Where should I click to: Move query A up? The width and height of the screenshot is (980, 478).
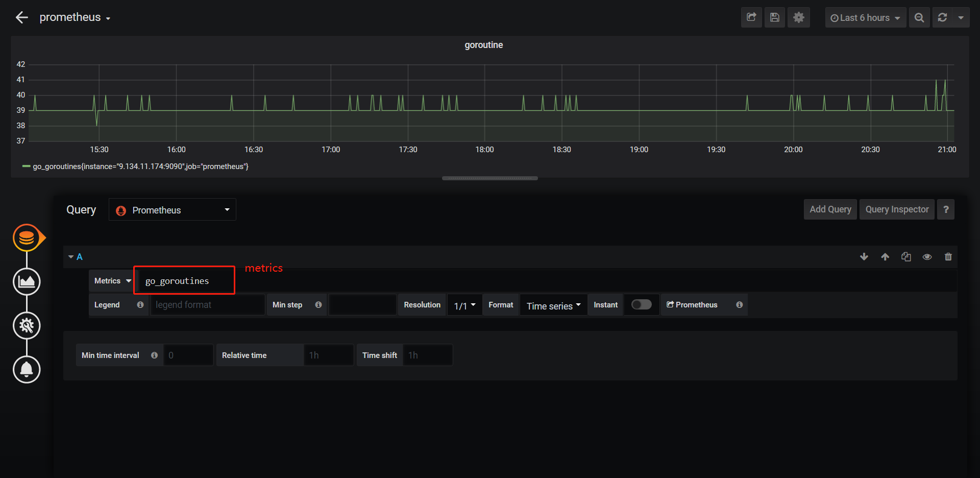coord(885,257)
